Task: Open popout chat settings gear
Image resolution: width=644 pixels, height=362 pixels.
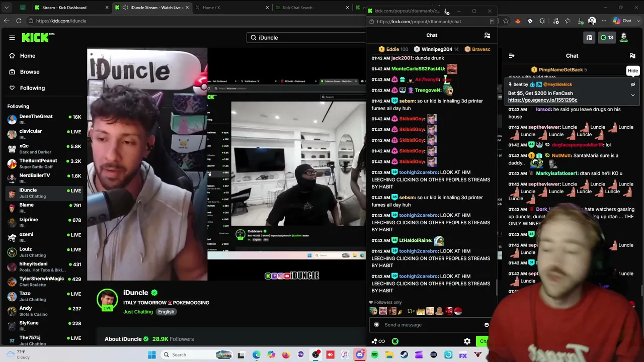Action: point(467,341)
